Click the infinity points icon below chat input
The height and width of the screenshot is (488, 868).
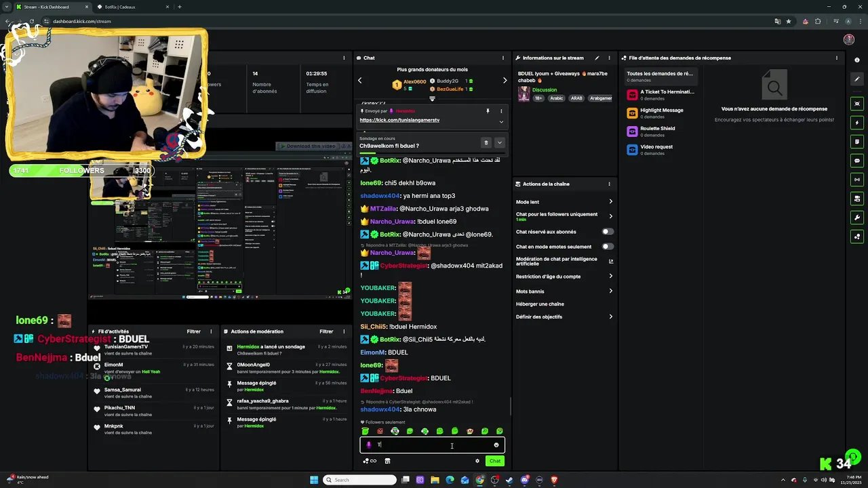[x=370, y=461]
